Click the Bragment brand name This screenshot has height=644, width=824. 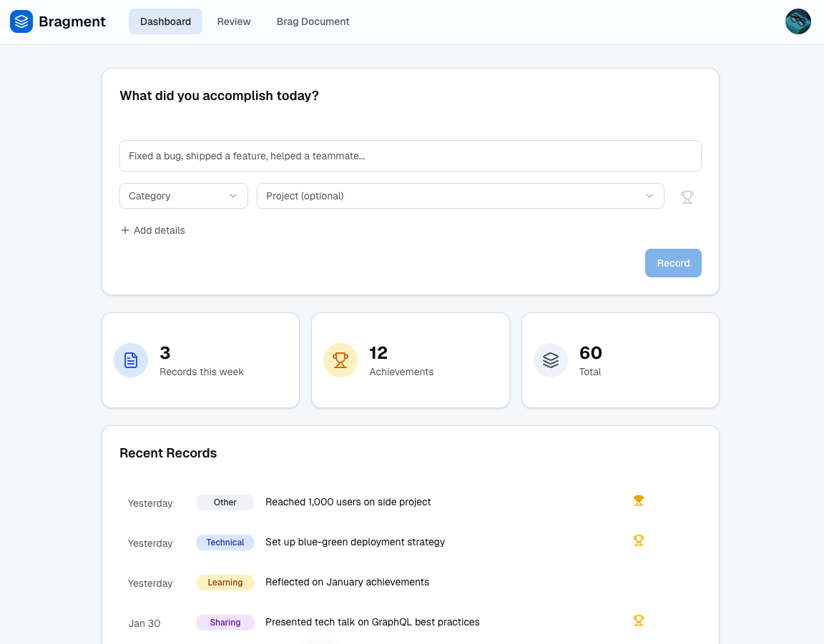[x=72, y=21]
